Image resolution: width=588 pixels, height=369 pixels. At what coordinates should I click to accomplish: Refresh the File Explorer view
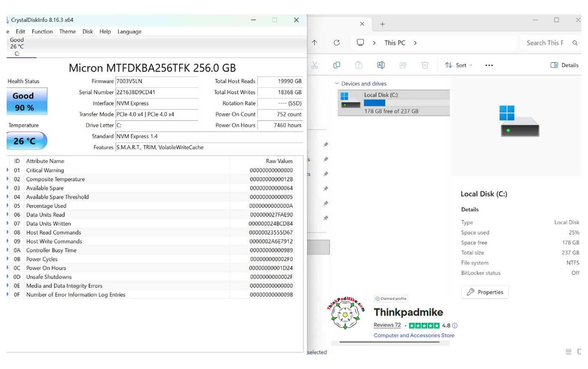pyautogui.click(x=337, y=43)
